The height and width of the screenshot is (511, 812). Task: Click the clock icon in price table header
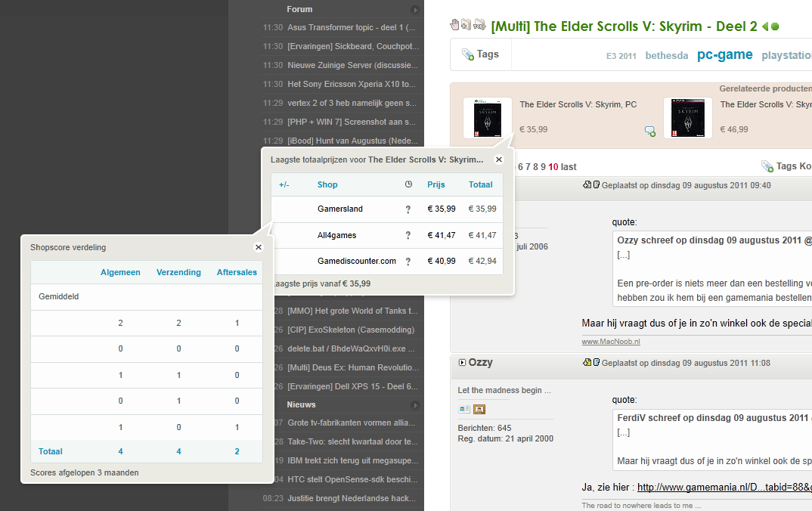pyautogui.click(x=408, y=184)
